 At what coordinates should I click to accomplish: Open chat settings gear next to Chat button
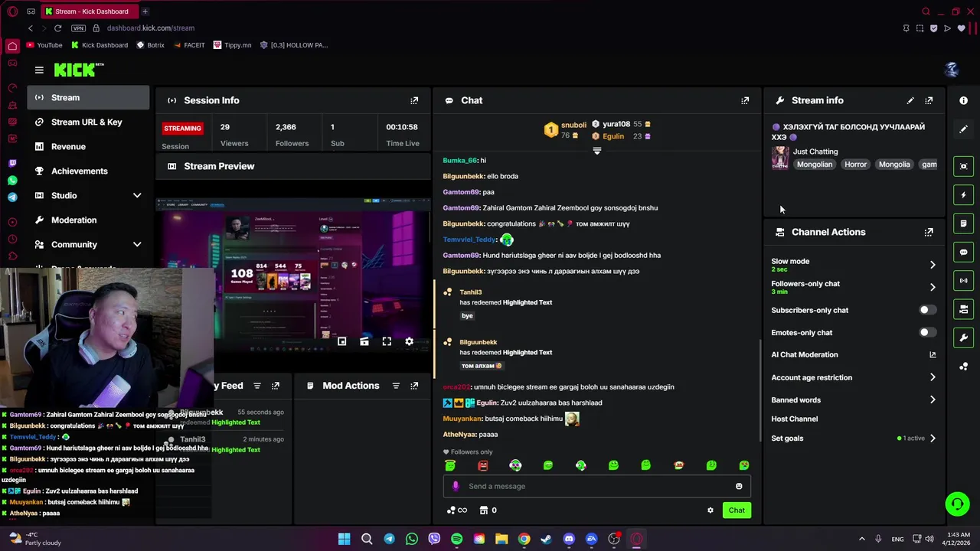(710, 510)
